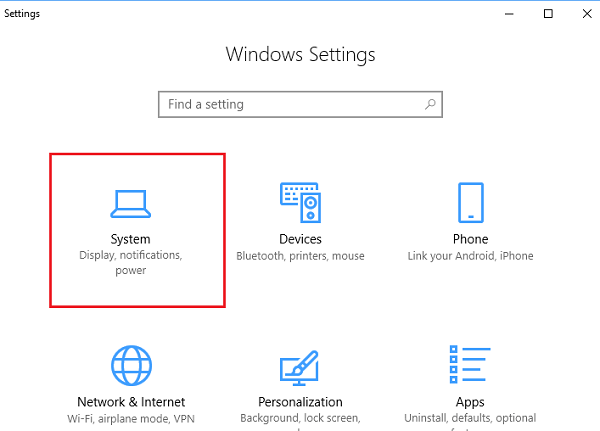This screenshot has width=600, height=431.
Task: Open the Personalization paintbrush icon
Action: coord(300,366)
